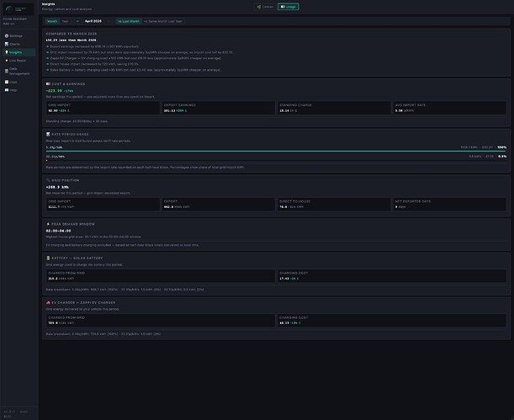Click the Standing Charge card
Screen dimensions: 514x420
[334, 108]
